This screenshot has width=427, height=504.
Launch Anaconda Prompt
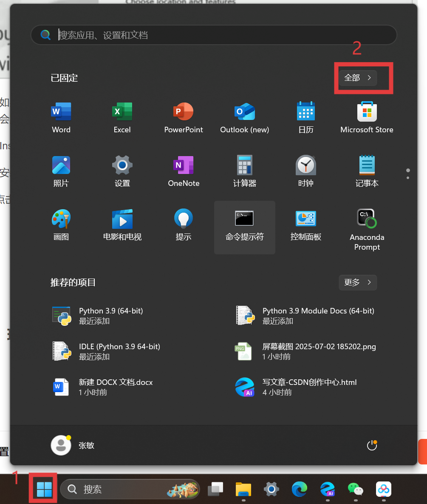(367, 230)
